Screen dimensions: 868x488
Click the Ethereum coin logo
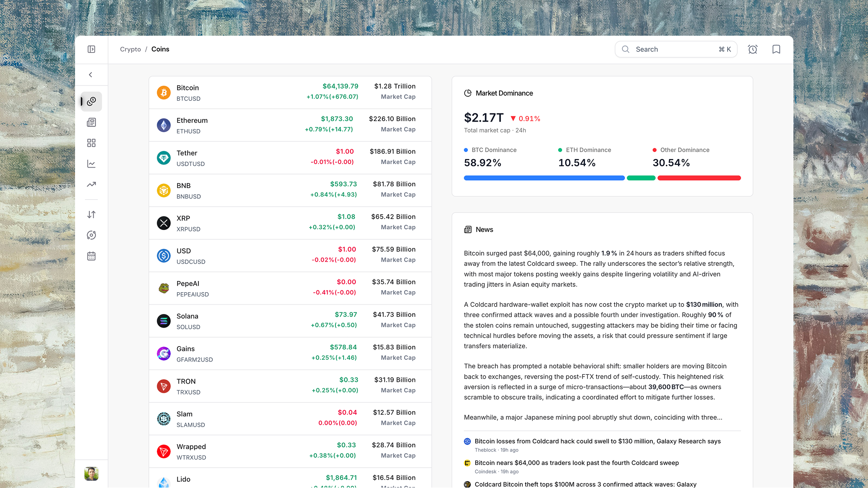[x=164, y=125]
